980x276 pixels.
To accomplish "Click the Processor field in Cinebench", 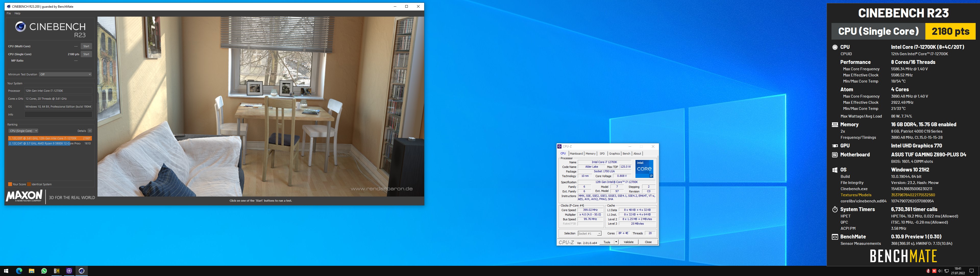I will (58, 91).
